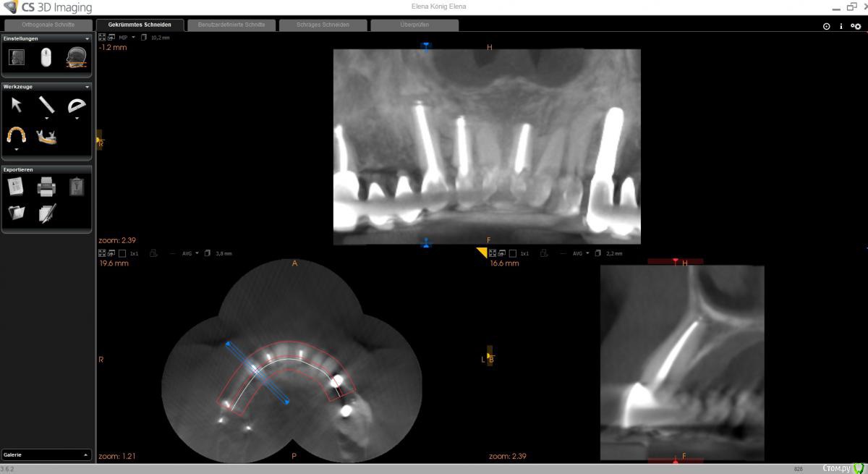Click the mandible jaw tool icon
This screenshot has height=474, width=868.
(46, 135)
